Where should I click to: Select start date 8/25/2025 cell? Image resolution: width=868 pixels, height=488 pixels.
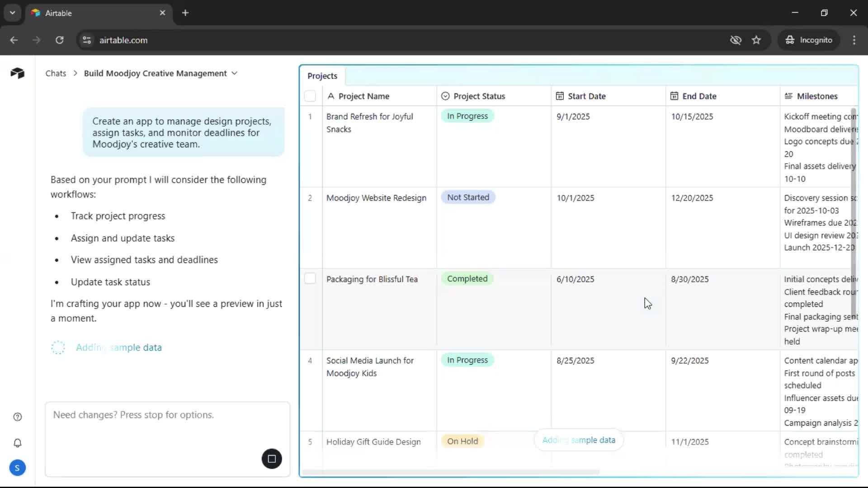pos(609,391)
